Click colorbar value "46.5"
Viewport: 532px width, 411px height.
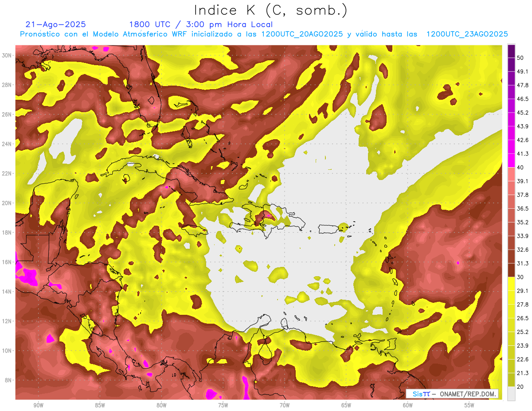tap(522, 99)
